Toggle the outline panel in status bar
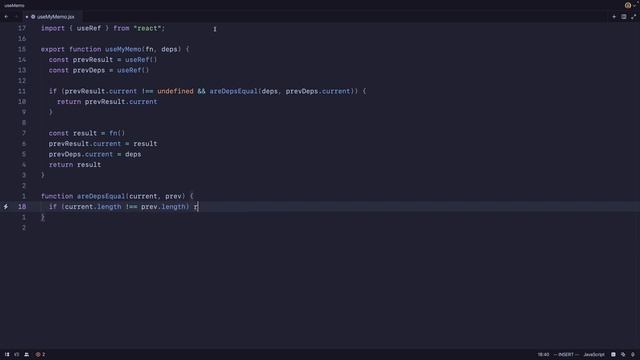This screenshot has width=640, height=360. tap(17, 354)
